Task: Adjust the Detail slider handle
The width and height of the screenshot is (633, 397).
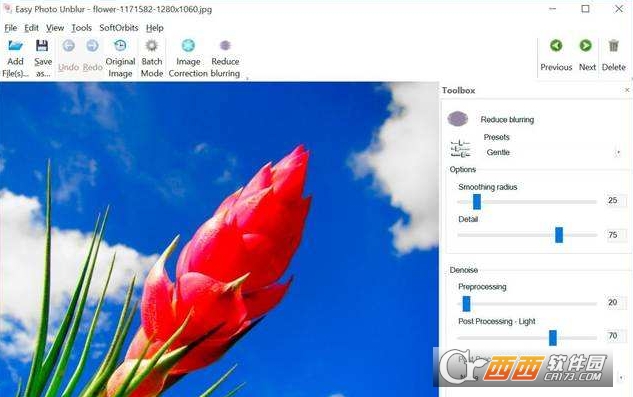Action: [x=559, y=235]
